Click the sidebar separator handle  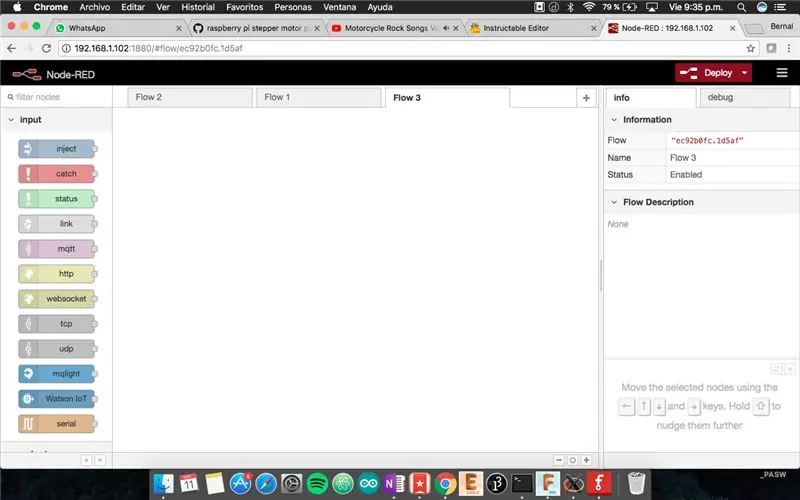tap(601, 276)
